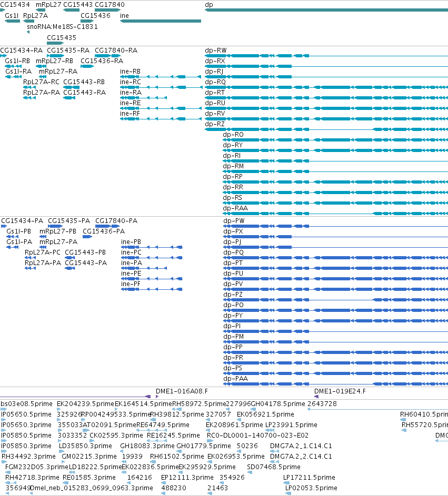Open transcript dp-RJ label

pos(214,72)
